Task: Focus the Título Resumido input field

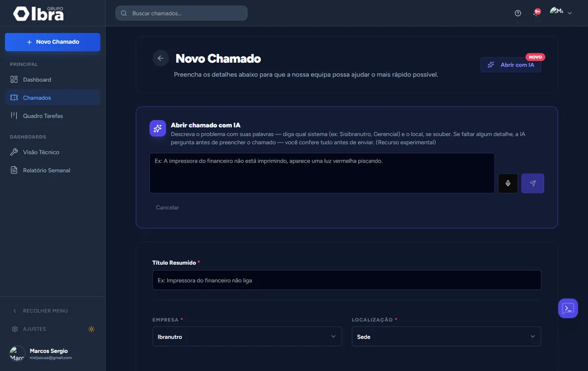Action: coord(347,280)
